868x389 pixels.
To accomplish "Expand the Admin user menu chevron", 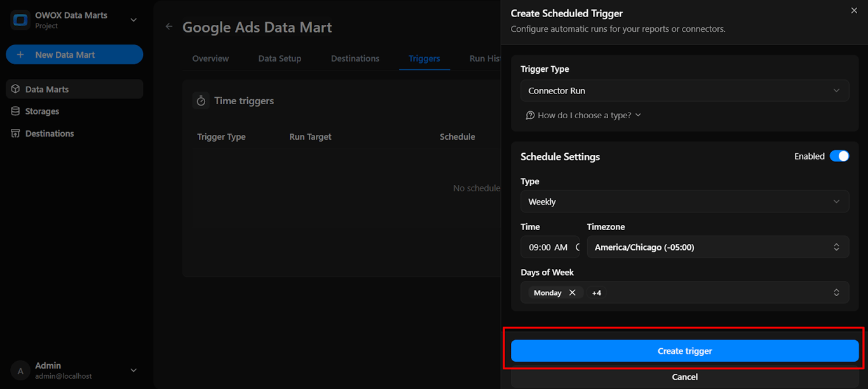I will pos(133,371).
